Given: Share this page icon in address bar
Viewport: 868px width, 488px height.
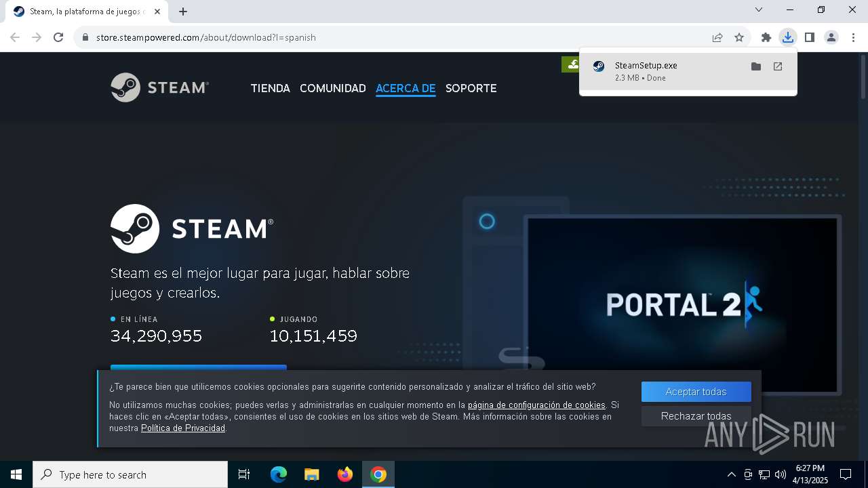Looking at the screenshot, I should (x=717, y=37).
